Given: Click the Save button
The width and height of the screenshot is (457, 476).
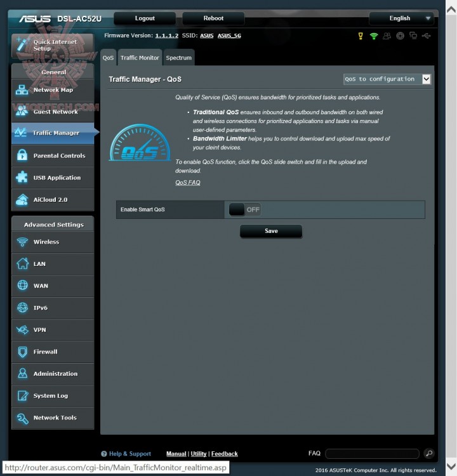Looking at the screenshot, I should [271, 231].
